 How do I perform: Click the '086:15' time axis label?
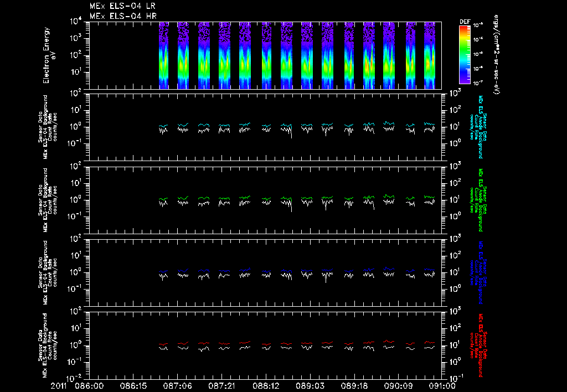tap(133, 386)
